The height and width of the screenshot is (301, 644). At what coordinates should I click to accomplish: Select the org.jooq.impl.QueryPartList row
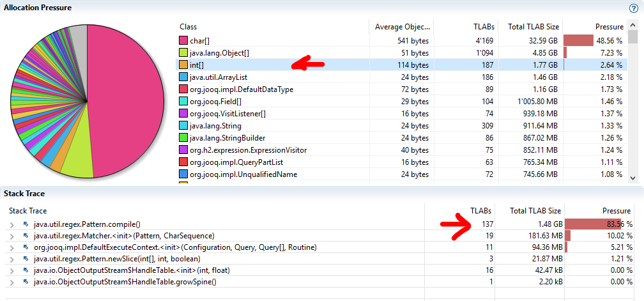point(401,162)
